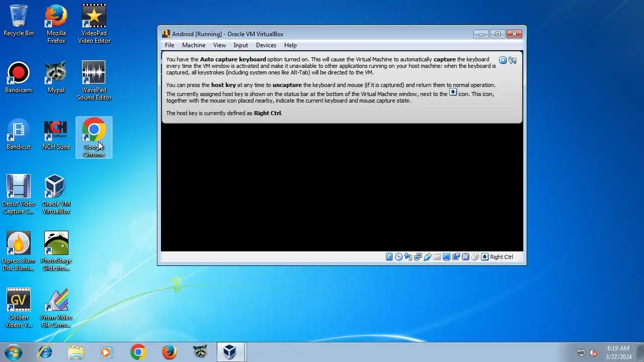Click the Right Ctrl host key label
The image size is (644, 362).
502,257
